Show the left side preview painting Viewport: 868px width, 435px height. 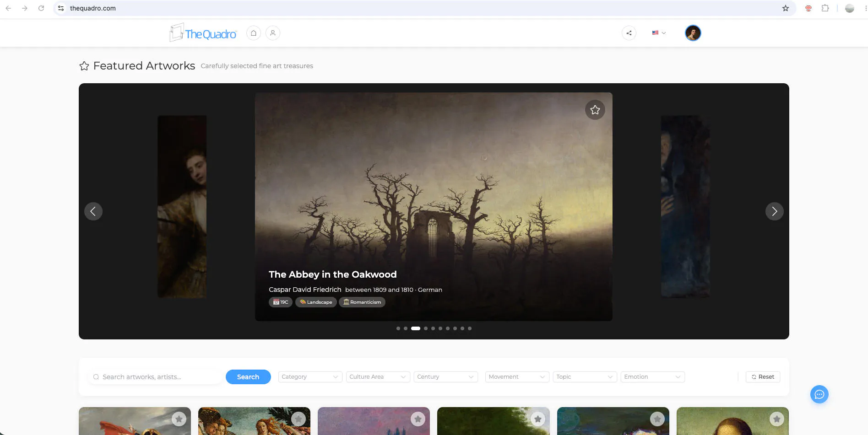[182, 207]
